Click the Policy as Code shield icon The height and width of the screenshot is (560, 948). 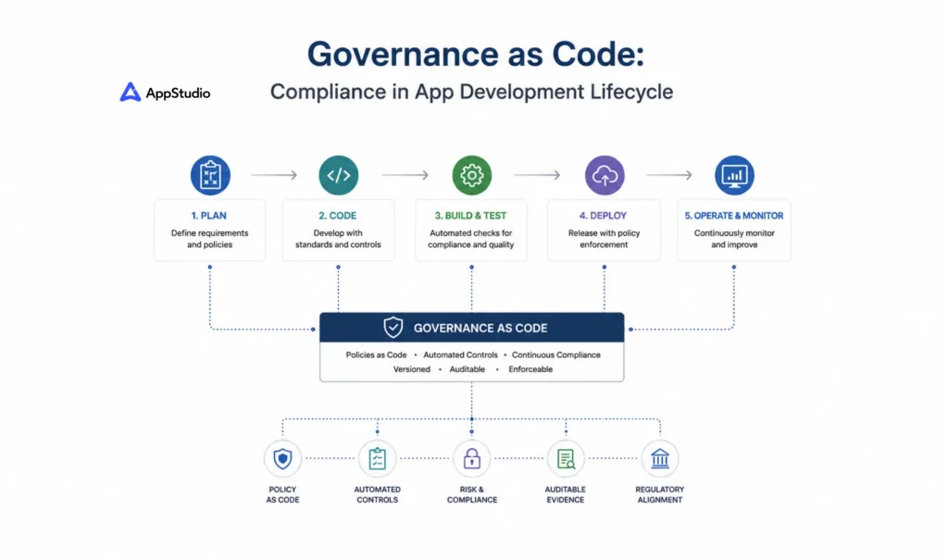click(282, 458)
